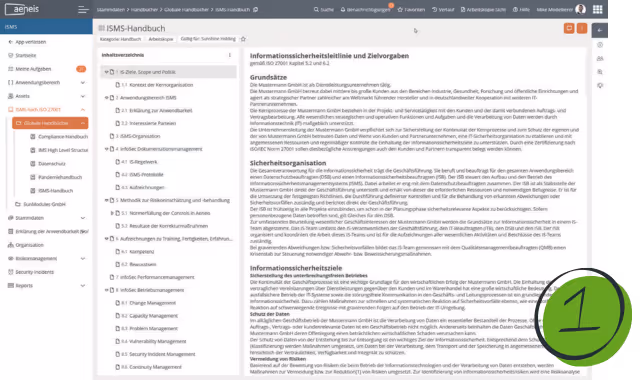The width and height of the screenshot is (640, 380).
Task: Open 4.2 ISMS-Protokolle
Action: point(146,174)
